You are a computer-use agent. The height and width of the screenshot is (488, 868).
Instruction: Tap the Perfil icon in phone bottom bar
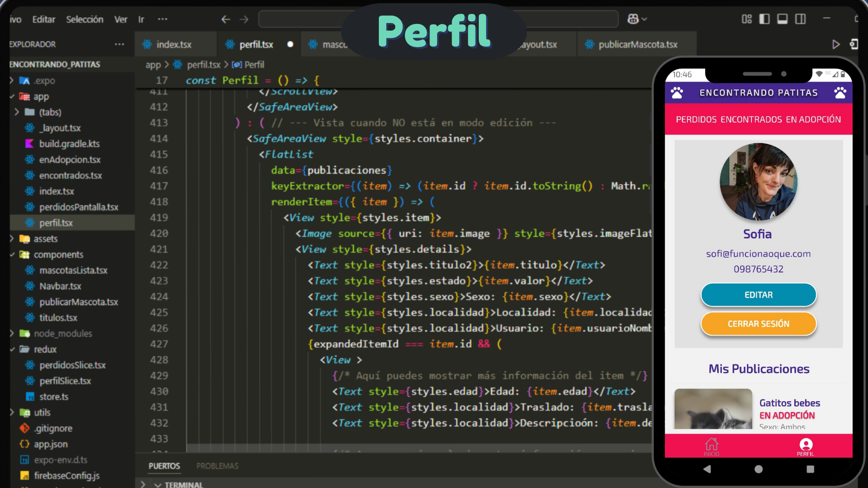point(806,446)
